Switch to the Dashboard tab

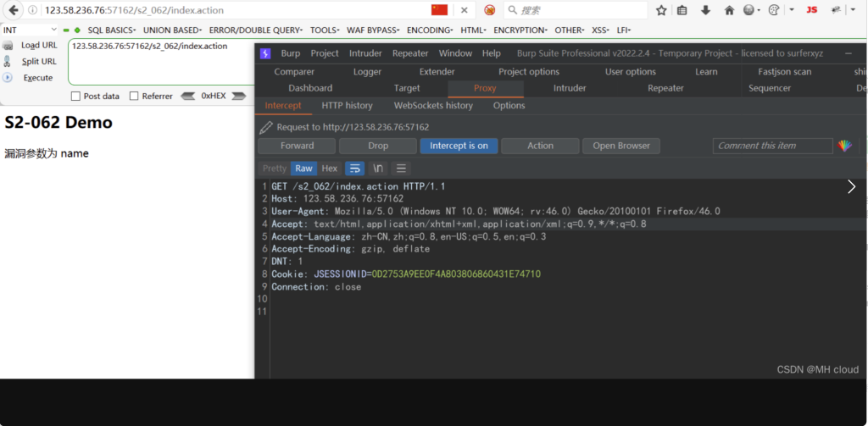[310, 88]
